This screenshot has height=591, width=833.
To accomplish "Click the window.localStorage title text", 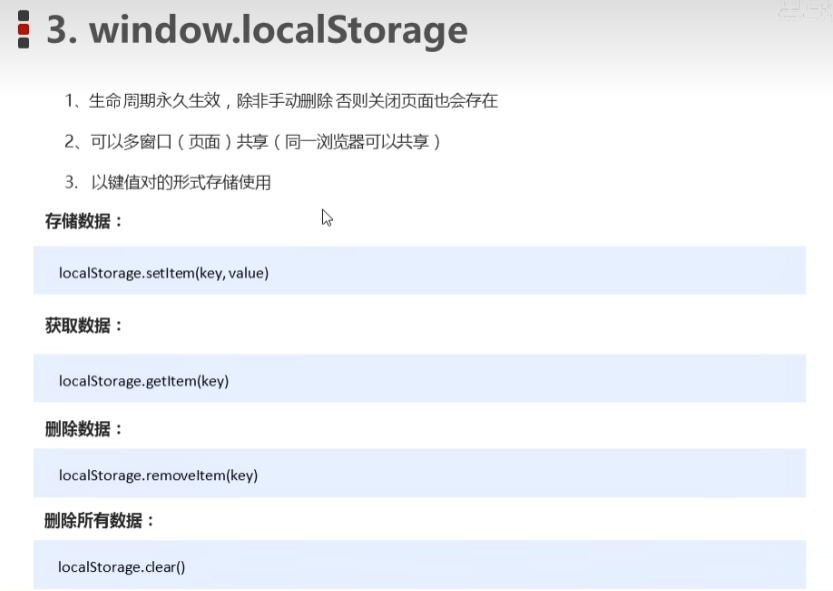I will coord(278,30).
